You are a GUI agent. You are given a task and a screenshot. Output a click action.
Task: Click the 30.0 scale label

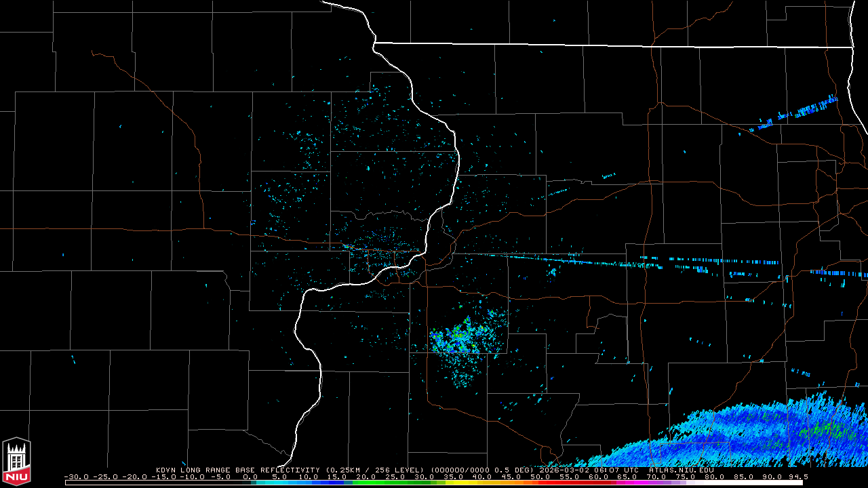[x=426, y=476]
